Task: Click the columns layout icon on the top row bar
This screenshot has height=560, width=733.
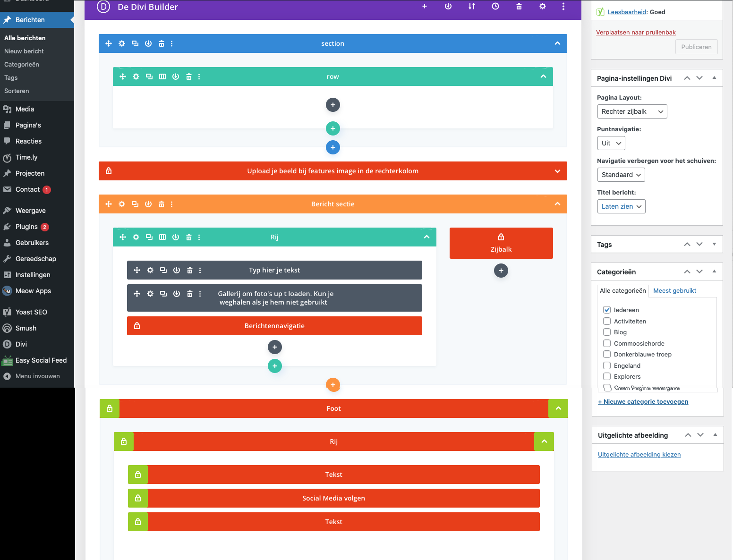Action: pyautogui.click(x=162, y=76)
